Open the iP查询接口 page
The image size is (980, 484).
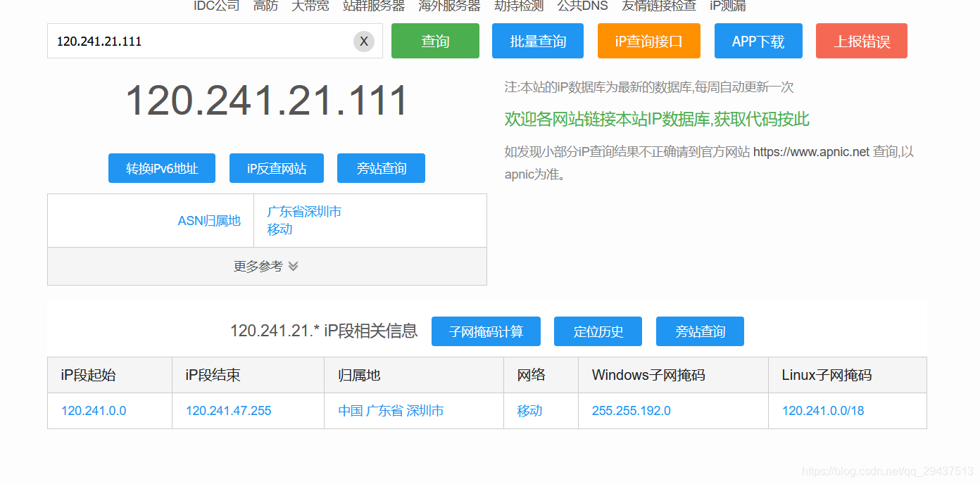[649, 41]
